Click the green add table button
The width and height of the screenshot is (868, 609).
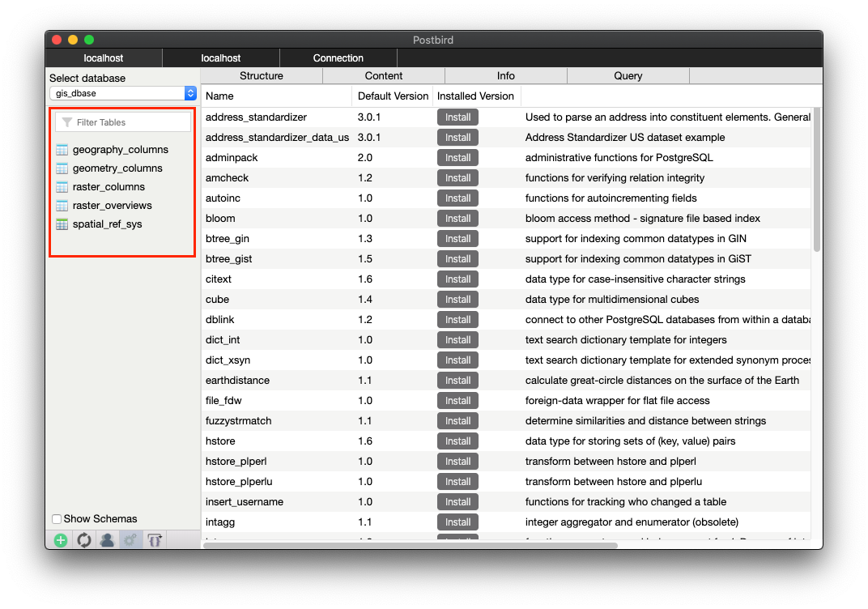click(x=61, y=540)
